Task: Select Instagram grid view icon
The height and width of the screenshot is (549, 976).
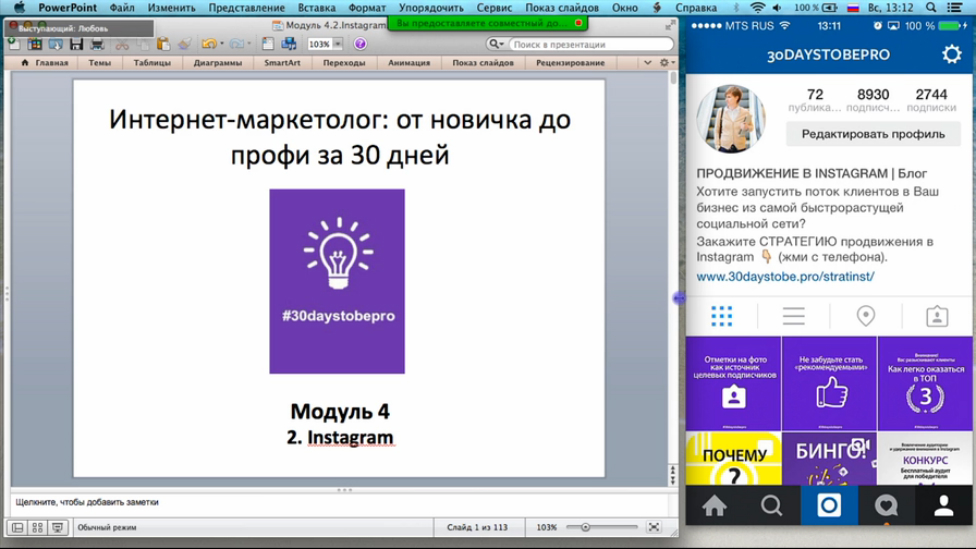Action: (721, 316)
